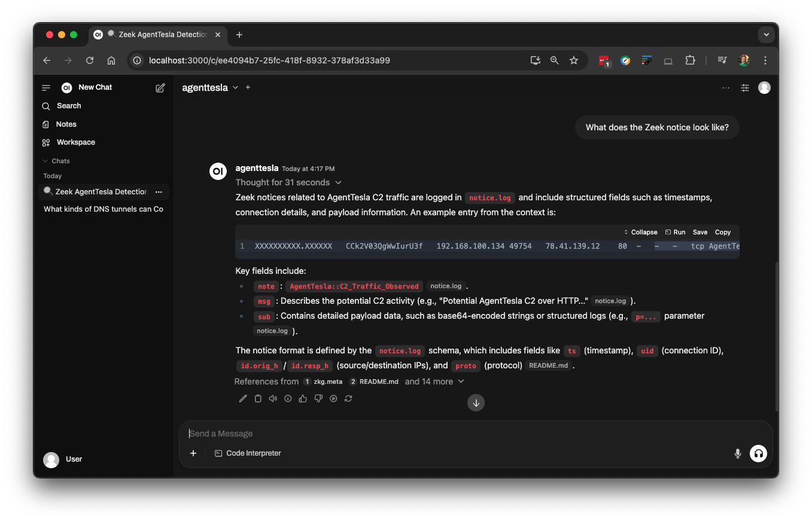
Task: Give the response a thumbs up
Action: coord(303,399)
